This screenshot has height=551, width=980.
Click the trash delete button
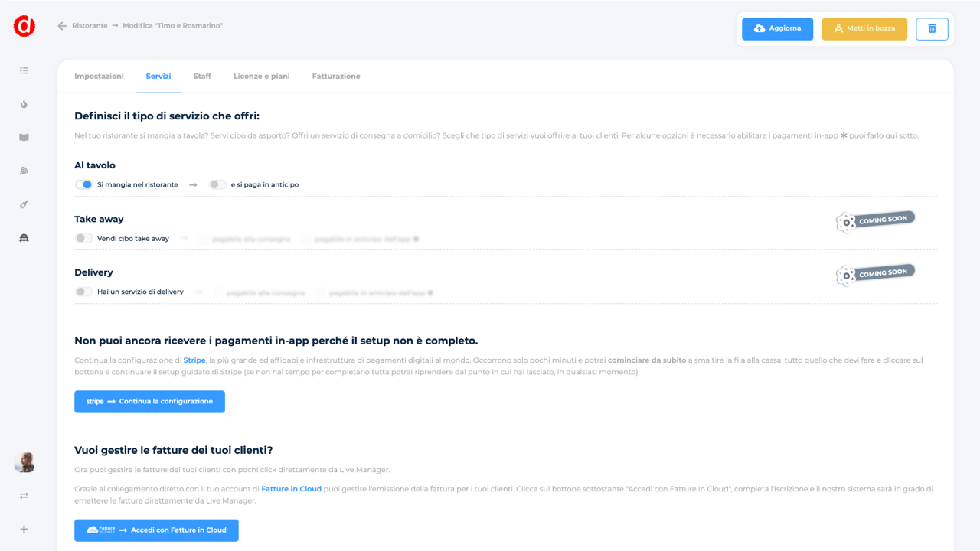pos(932,29)
